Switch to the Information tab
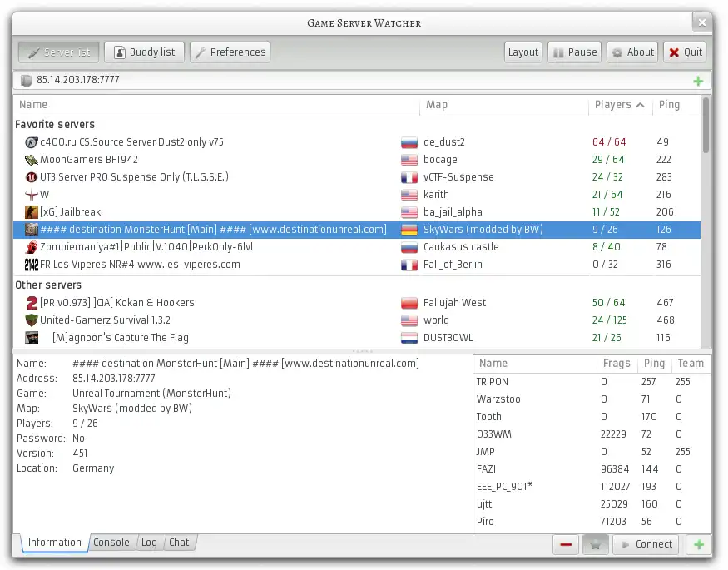Viewport: 728px width, 570px height. click(x=54, y=543)
